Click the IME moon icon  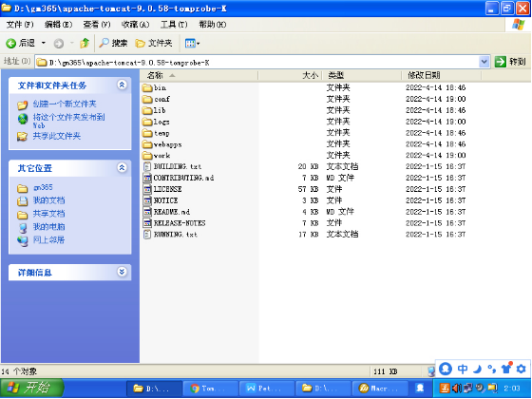[x=478, y=369]
